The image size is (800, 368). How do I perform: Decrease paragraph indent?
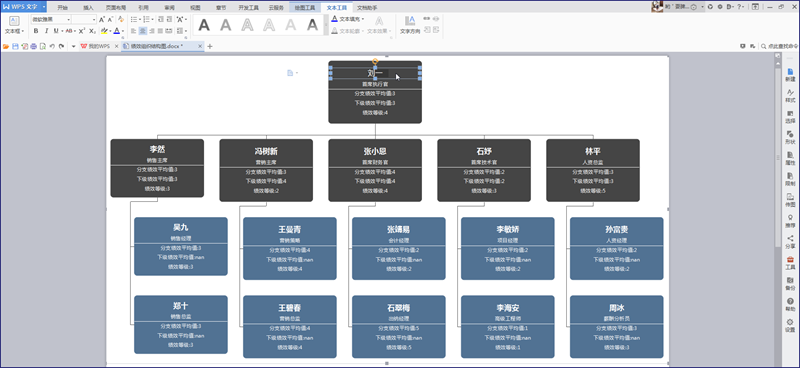160,19
